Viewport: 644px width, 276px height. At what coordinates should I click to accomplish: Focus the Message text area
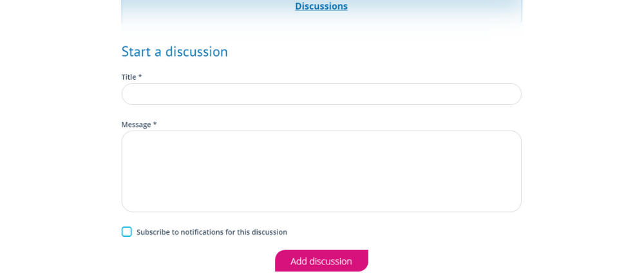pyautogui.click(x=321, y=171)
